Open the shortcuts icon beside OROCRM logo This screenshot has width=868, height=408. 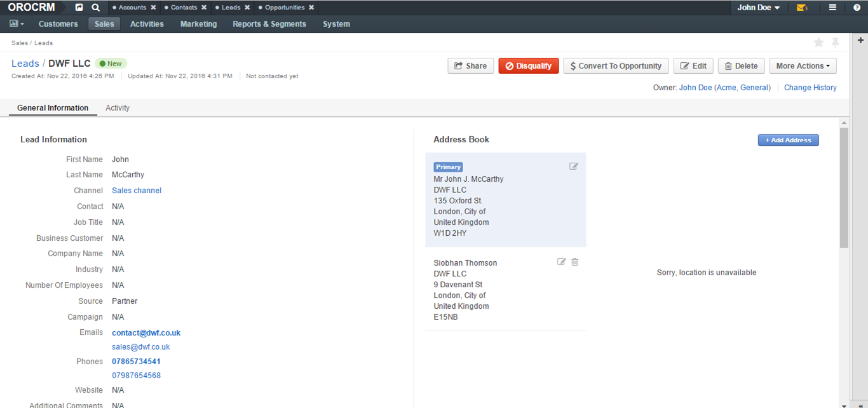79,8
